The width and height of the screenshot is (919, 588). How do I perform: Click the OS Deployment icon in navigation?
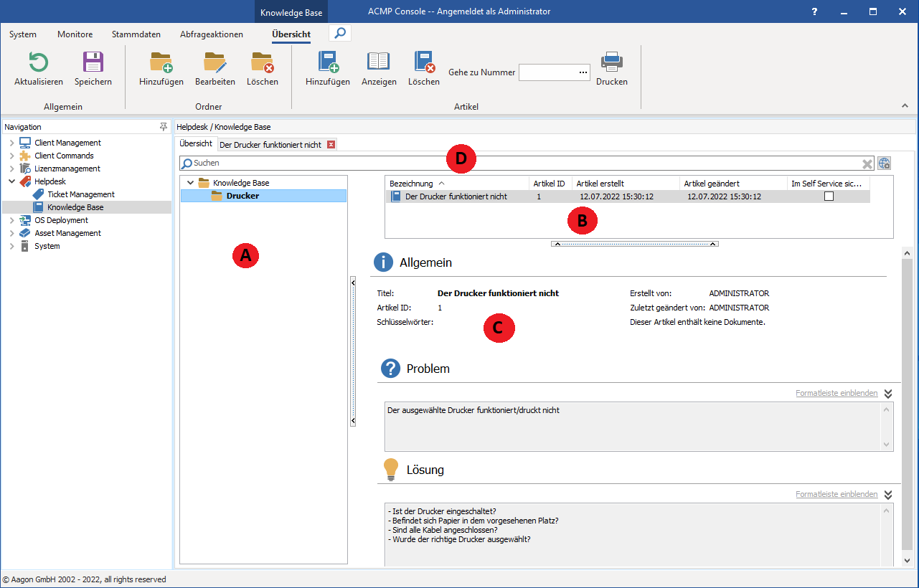point(25,220)
